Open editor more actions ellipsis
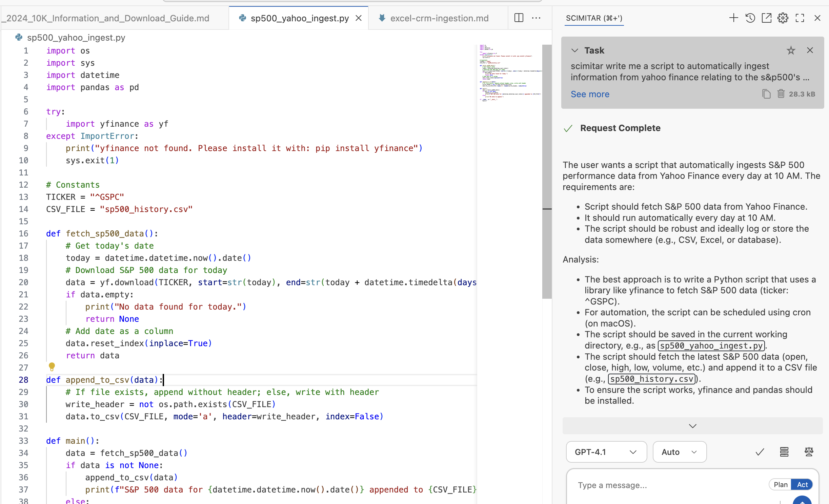The width and height of the screenshot is (829, 504). pyautogui.click(x=536, y=18)
